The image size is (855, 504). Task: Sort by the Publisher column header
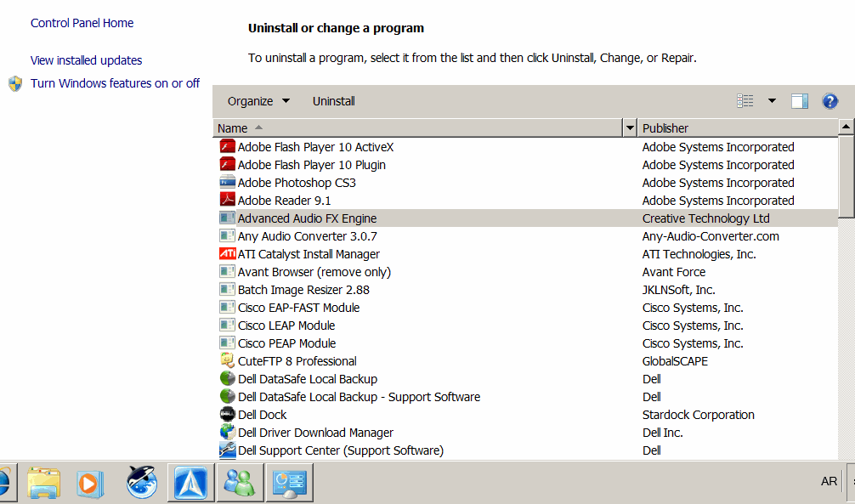(737, 128)
